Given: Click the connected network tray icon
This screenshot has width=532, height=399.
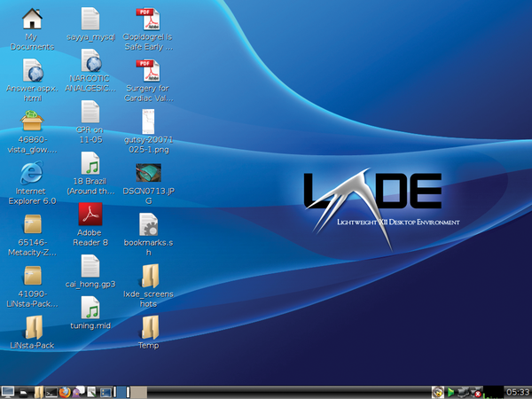Looking at the screenshot, I should pos(463,393).
